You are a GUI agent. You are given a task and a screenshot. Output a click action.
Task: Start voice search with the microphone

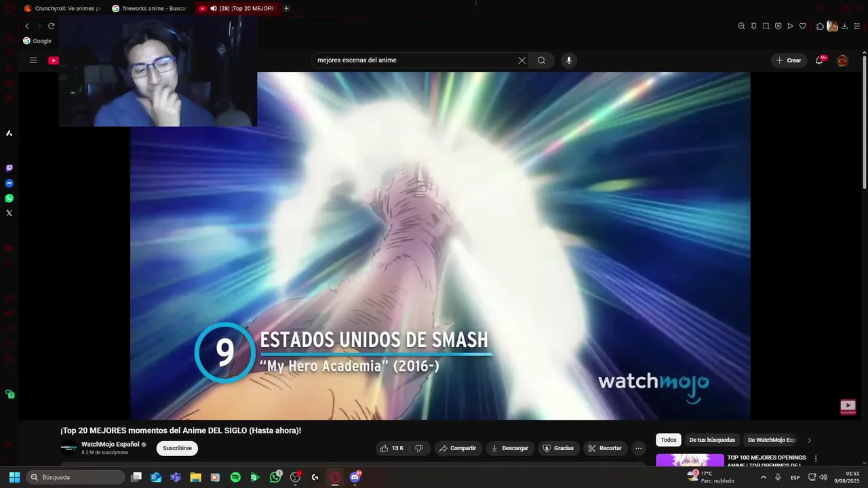click(x=569, y=60)
